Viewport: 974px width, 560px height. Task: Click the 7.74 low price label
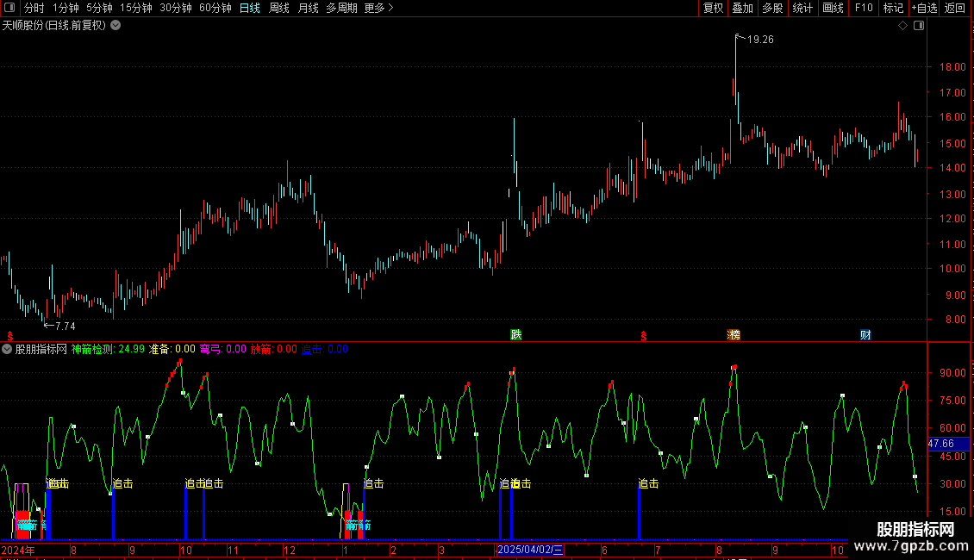[x=66, y=327]
